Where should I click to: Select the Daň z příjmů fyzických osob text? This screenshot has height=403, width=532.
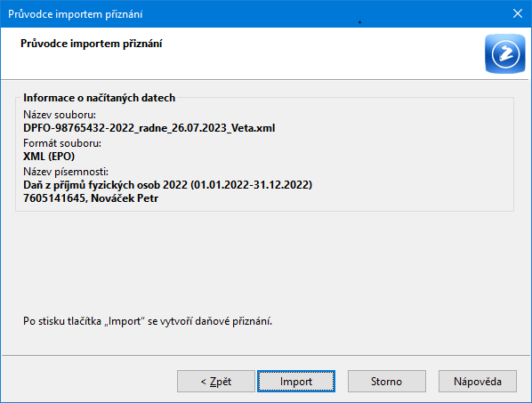[x=92, y=185]
